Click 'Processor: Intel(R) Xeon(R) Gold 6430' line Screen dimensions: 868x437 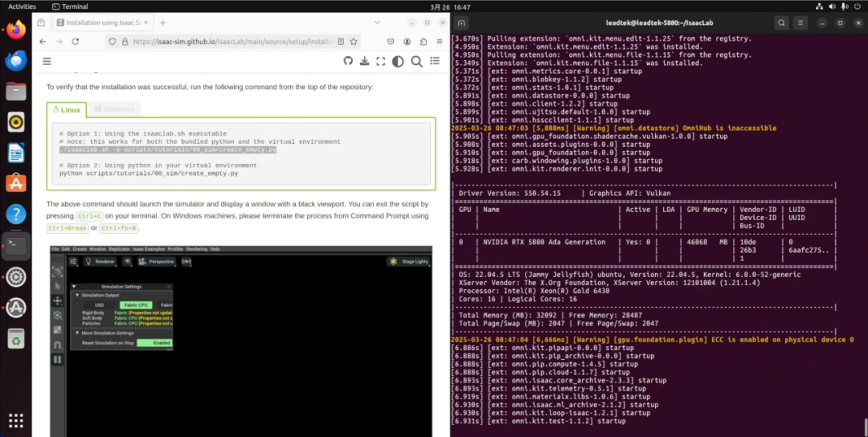click(534, 291)
